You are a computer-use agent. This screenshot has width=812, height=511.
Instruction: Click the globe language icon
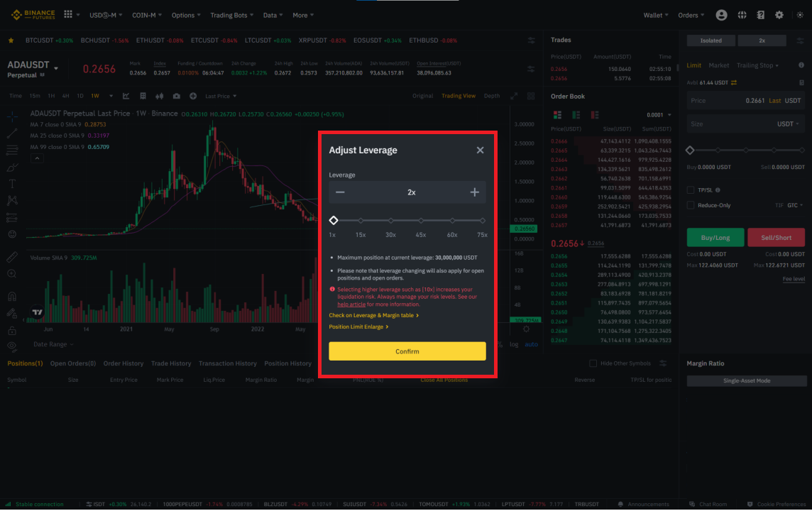pyautogui.click(x=742, y=15)
